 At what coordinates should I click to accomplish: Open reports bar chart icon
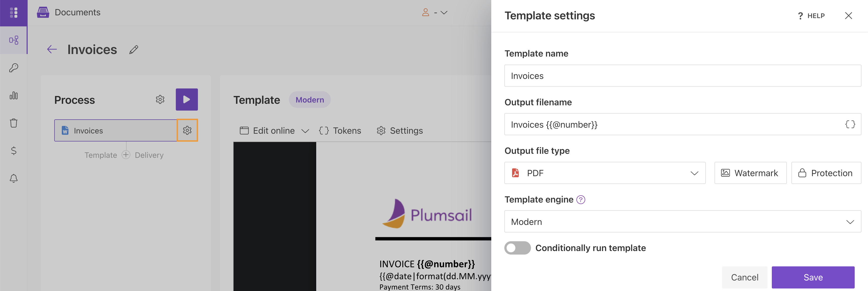14,95
